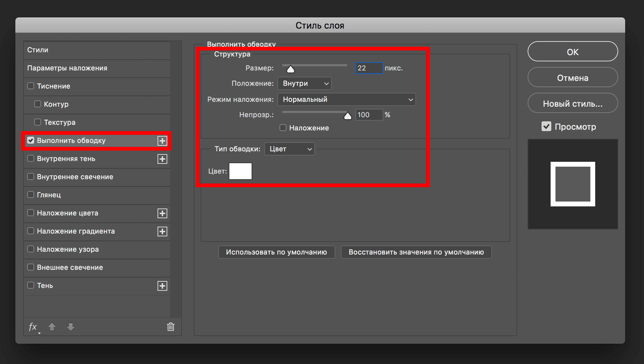The image size is (644, 364).
Task: Click the plus icon beside Внутренняя тень
Action: 162,159
